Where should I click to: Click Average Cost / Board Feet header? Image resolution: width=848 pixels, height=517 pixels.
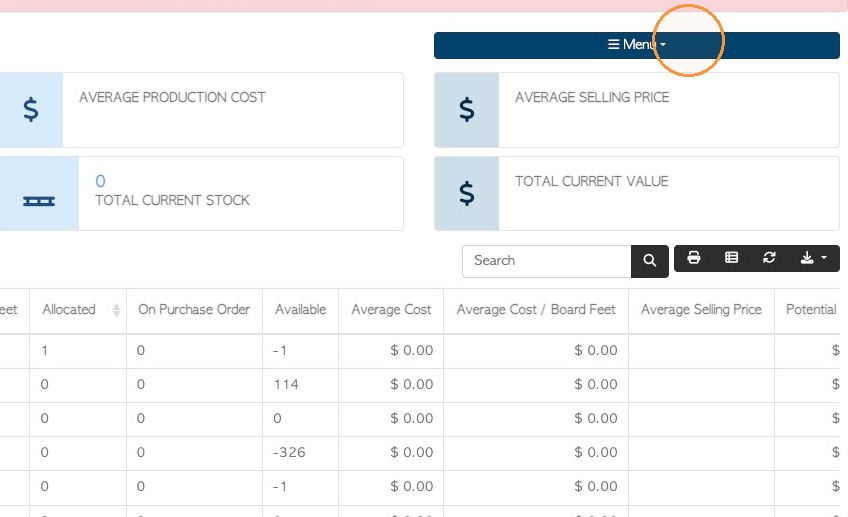pos(536,310)
